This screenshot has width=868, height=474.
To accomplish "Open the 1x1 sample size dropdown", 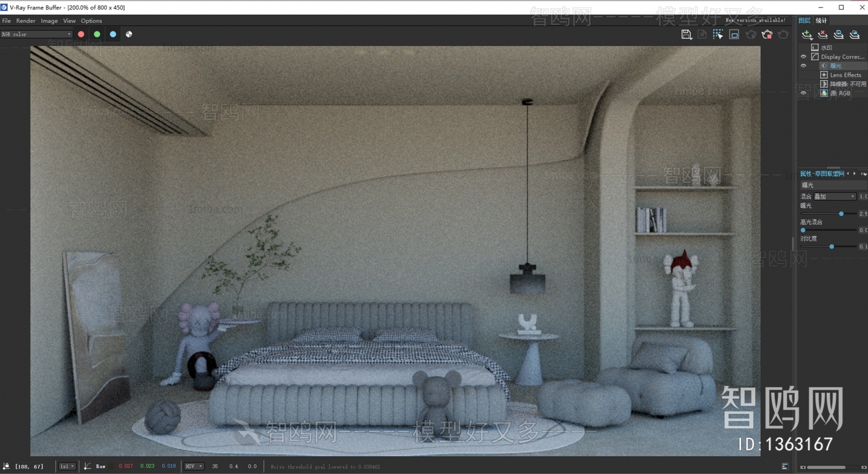I will 67,466.
